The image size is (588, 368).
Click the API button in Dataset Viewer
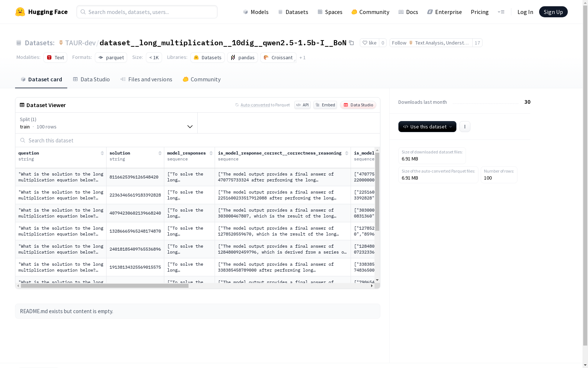[302, 105]
